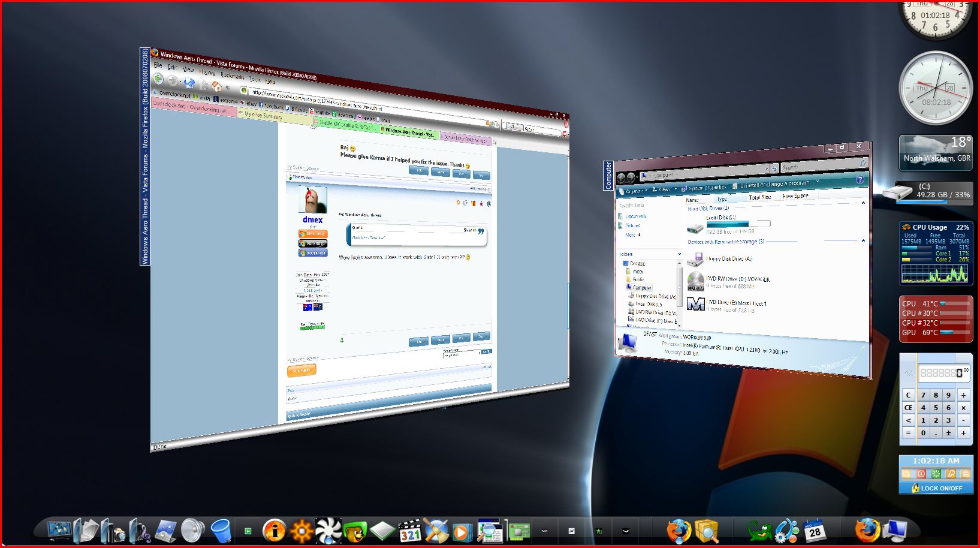Viewport: 980px width, 548px height.
Task: Expand More under Favorite Links
Action: (633, 235)
